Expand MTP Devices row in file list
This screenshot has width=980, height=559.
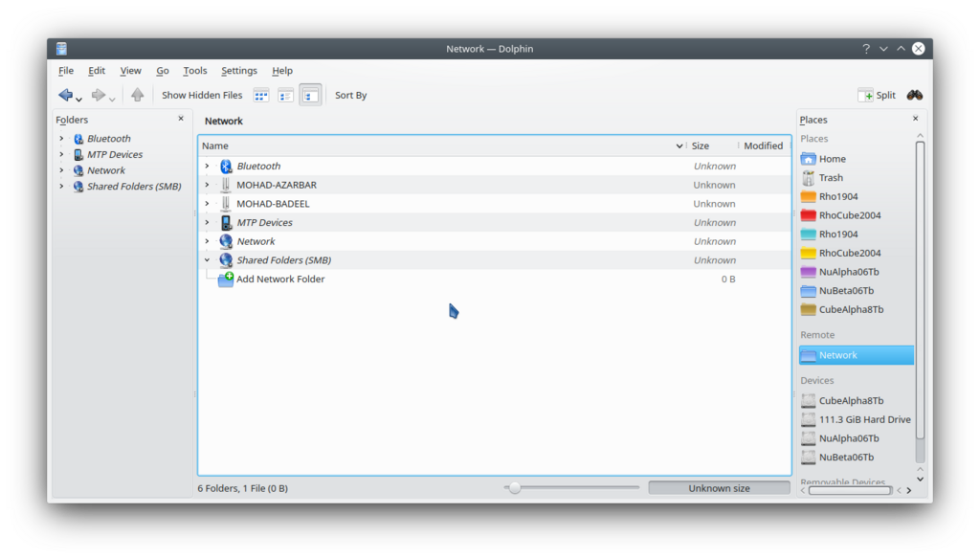(x=208, y=222)
